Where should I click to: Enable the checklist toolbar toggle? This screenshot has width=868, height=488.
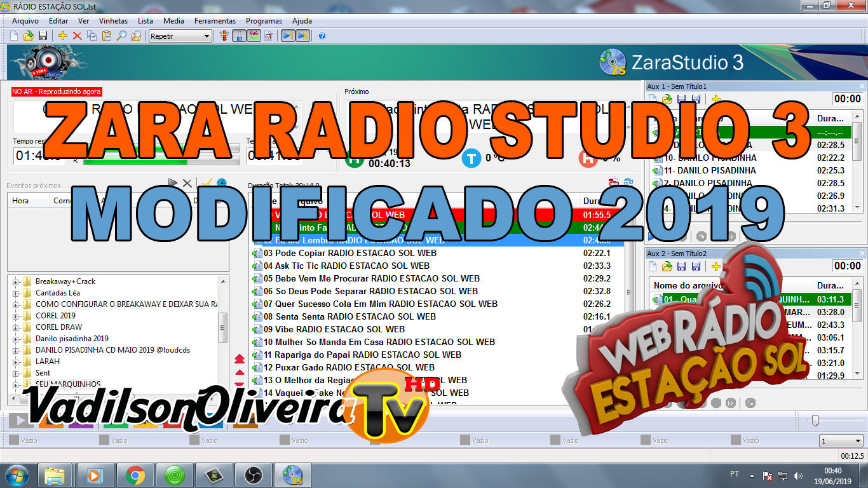click(x=269, y=36)
